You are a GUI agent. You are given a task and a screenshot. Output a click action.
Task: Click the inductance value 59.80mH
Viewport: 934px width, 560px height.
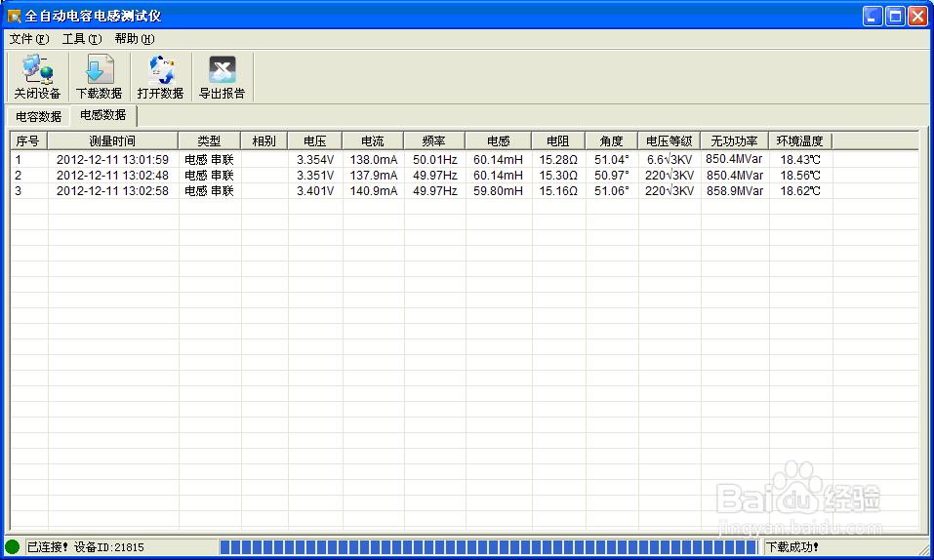[x=498, y=190]
